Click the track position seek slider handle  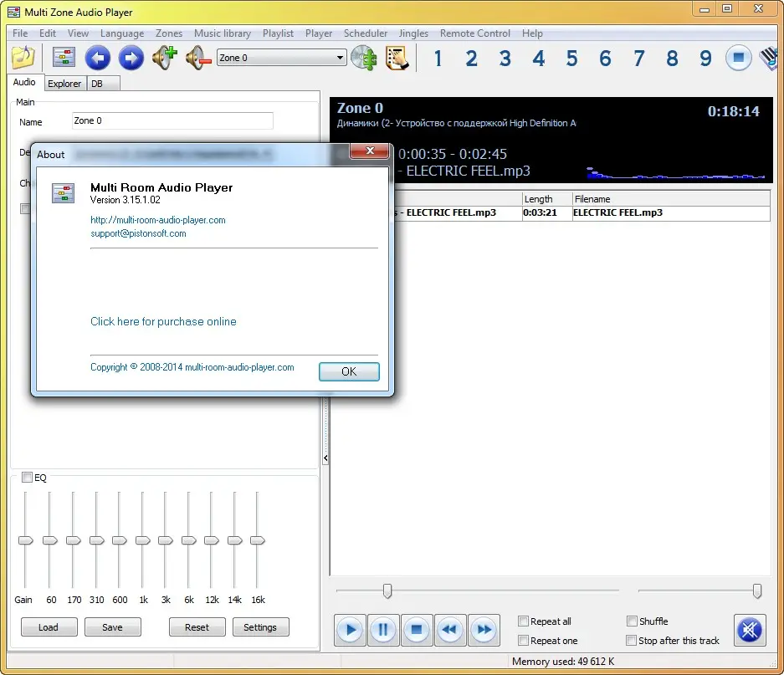[387, 591]
